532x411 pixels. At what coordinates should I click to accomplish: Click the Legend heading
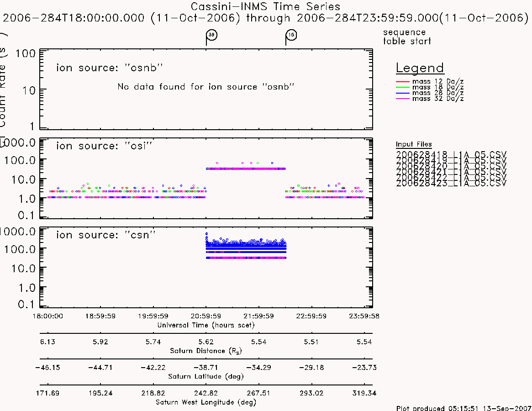tap(420, 68)
